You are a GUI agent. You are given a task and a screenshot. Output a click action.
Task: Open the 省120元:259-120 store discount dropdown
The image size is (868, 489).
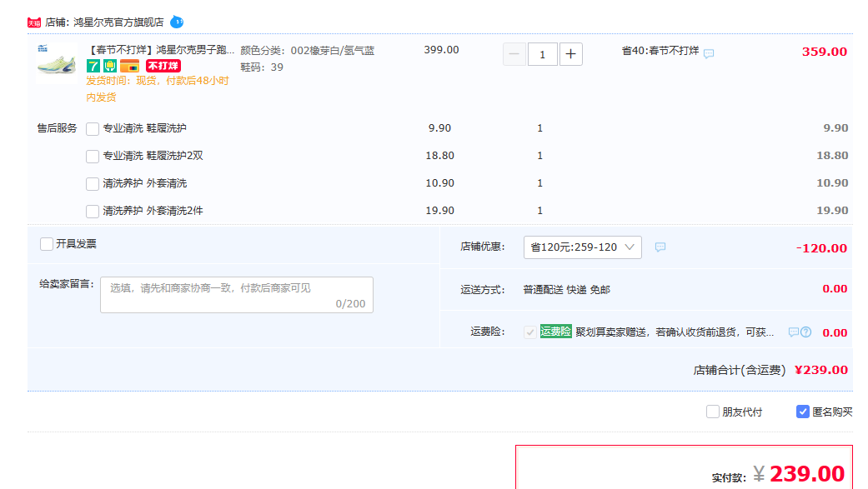582,247
